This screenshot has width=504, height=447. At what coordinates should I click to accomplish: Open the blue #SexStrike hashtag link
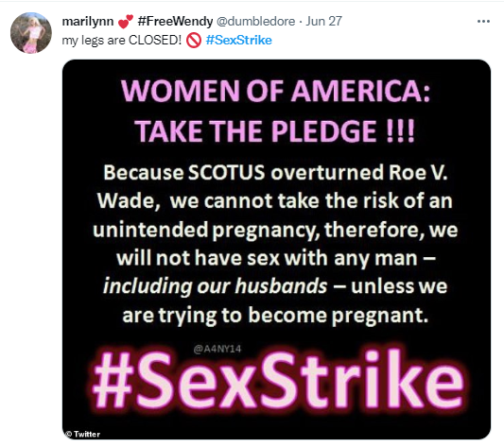239,41
